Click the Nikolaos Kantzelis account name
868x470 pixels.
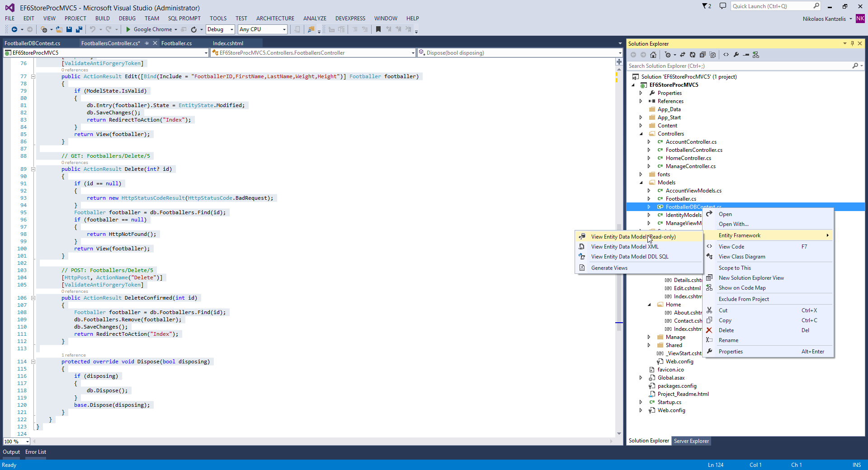click(824, 19)
